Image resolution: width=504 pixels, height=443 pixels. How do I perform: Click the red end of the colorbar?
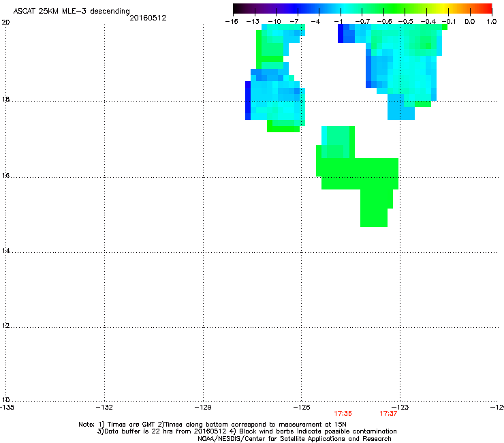coord(486,8)
